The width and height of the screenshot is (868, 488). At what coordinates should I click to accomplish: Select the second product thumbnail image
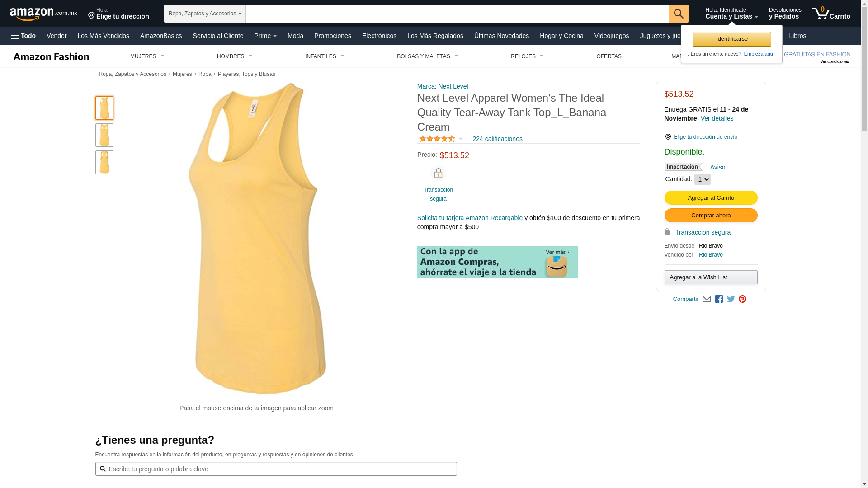[x=104, y=135]
